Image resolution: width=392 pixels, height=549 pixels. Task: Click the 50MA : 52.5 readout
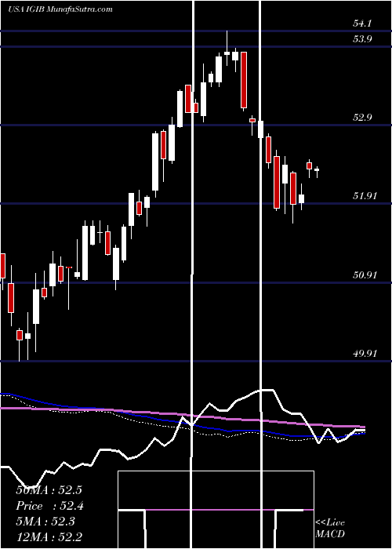49,490
